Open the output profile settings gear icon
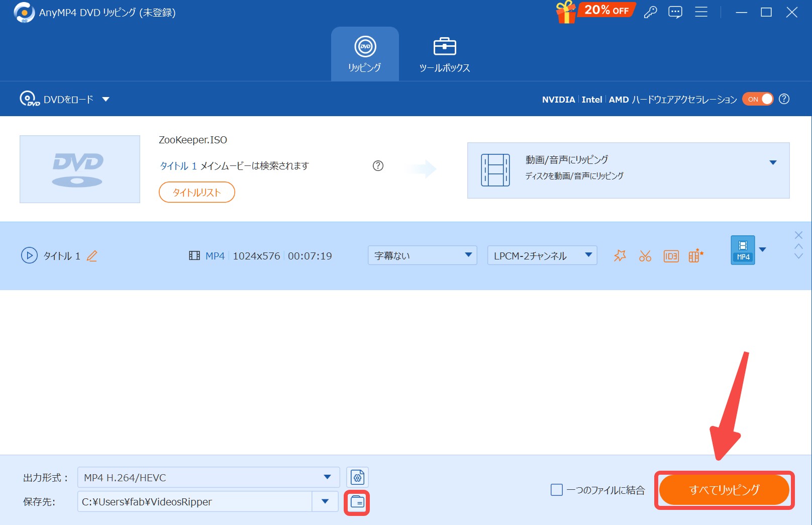812x525 pixels. pyautogui.click(x=357, y=477)
